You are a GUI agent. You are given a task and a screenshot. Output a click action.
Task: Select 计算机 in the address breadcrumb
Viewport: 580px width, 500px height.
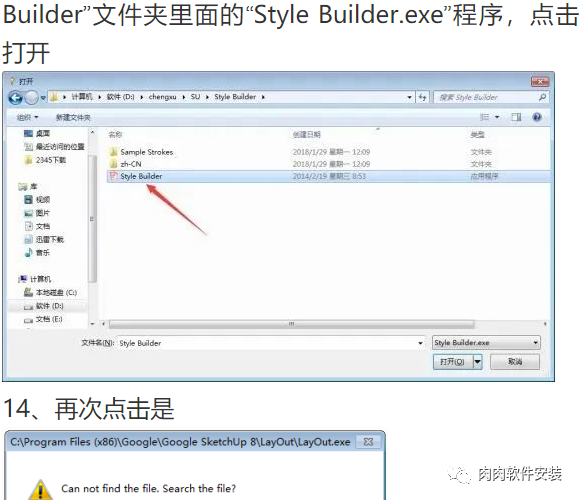click(x=82, y=97)
